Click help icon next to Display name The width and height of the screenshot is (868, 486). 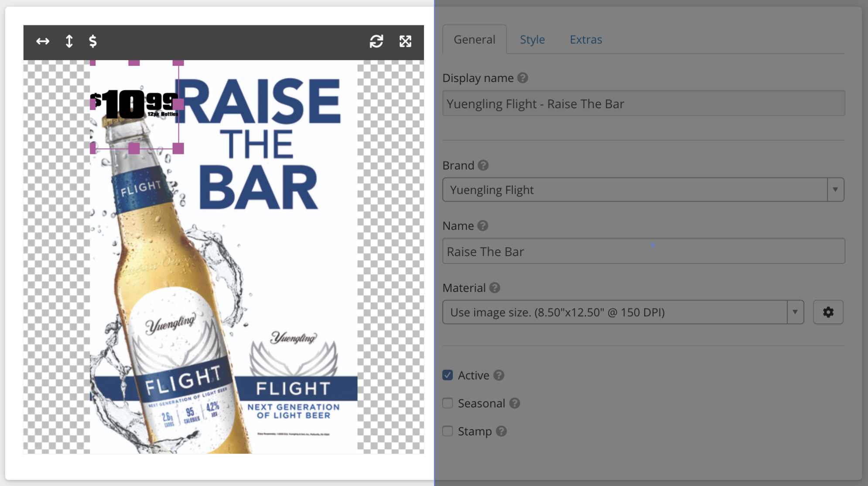coord(523,78)
